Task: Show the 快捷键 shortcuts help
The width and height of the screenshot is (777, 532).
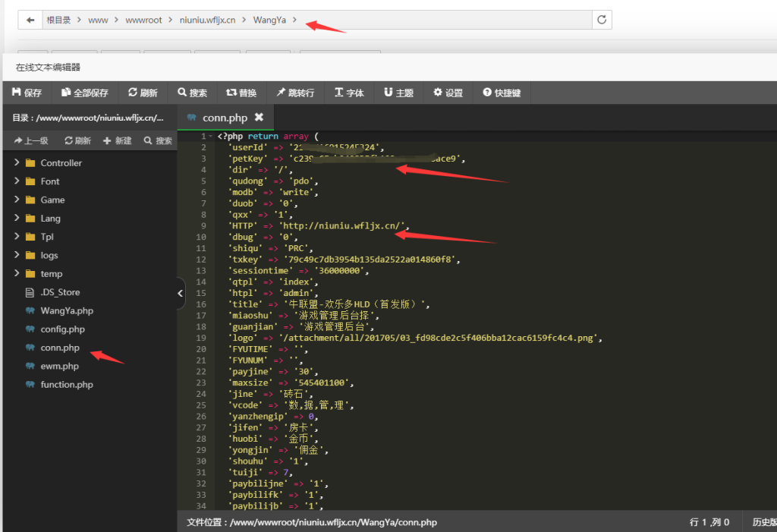Action: tap(502, 93)
